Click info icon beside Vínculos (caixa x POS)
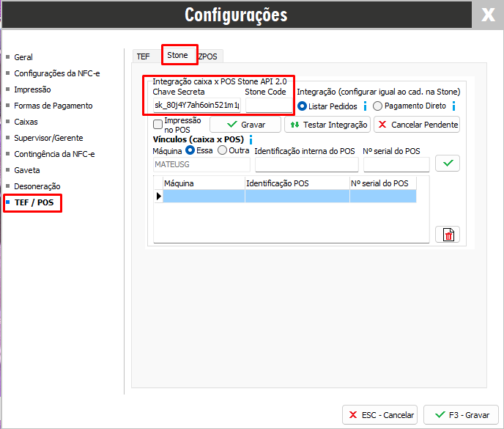This screenshot has height=429, width=504. click(x=251, y=139)
